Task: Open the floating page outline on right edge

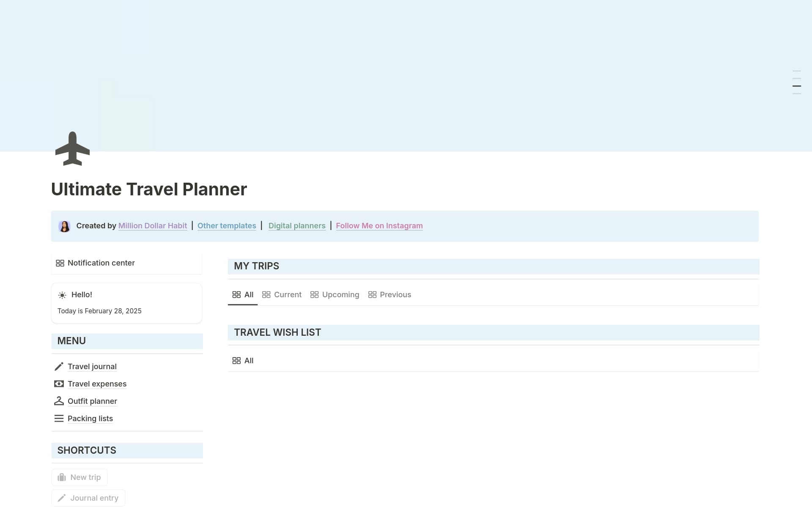Action: pos(796,81)
